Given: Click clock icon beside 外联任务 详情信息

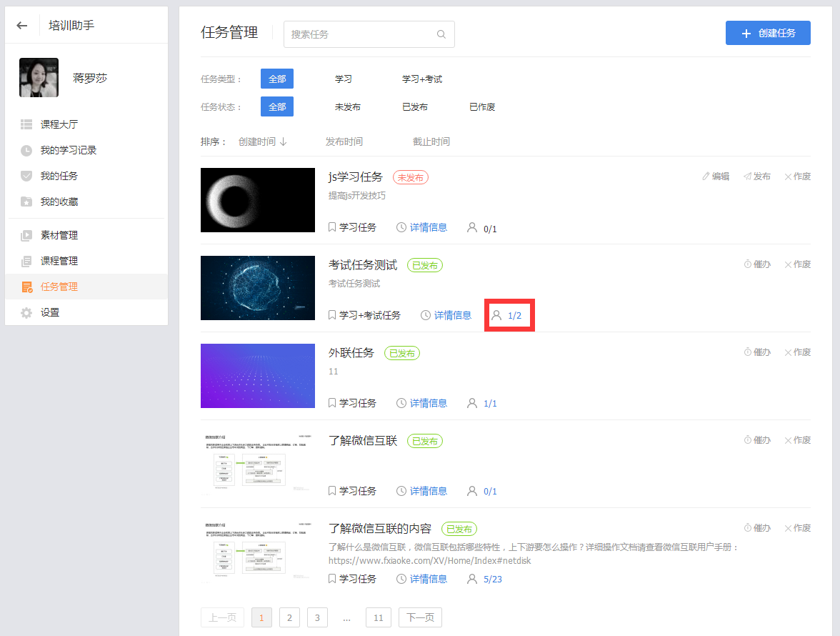Looking at the screenshot, I should tap(401, 403).
